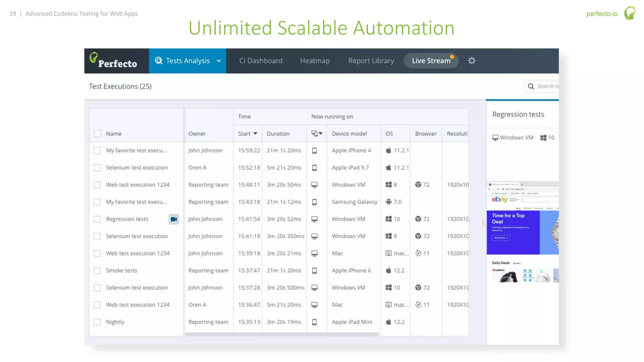Image resolution: width=644 pixels, height=362 pixels.
Task: Check the My favorite test row started 15:59:22
Action: point(97,151)
